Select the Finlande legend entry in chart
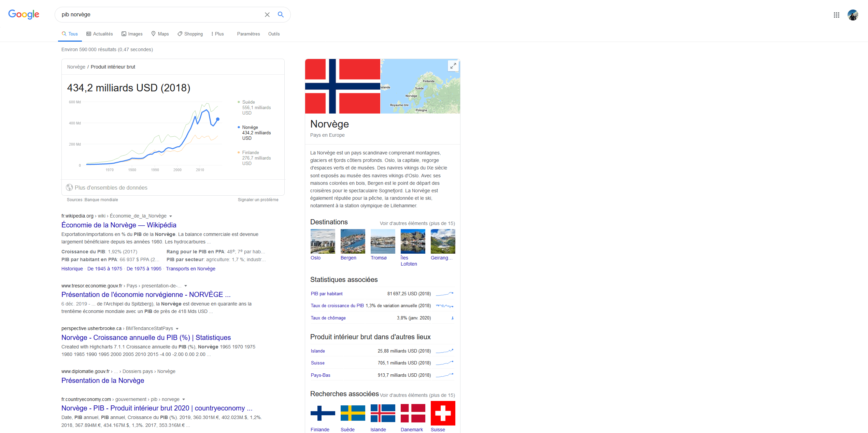The image size is (868, 433). 254,158
